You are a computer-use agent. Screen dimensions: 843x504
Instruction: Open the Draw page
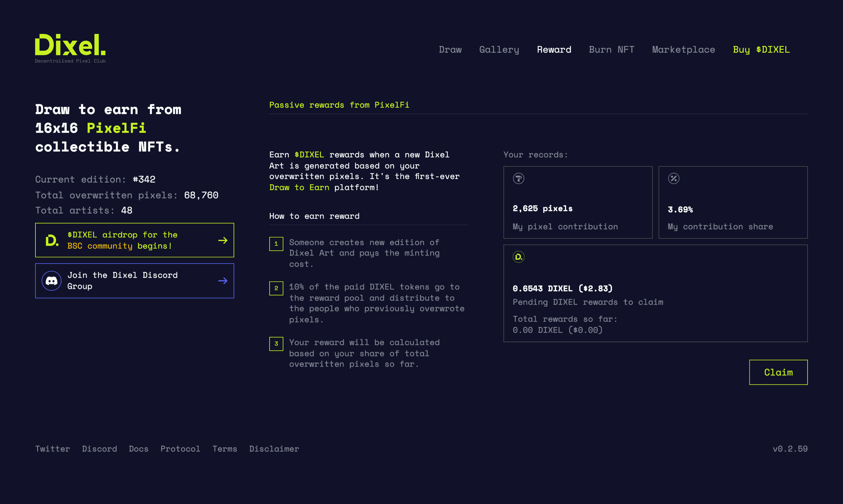450,50
